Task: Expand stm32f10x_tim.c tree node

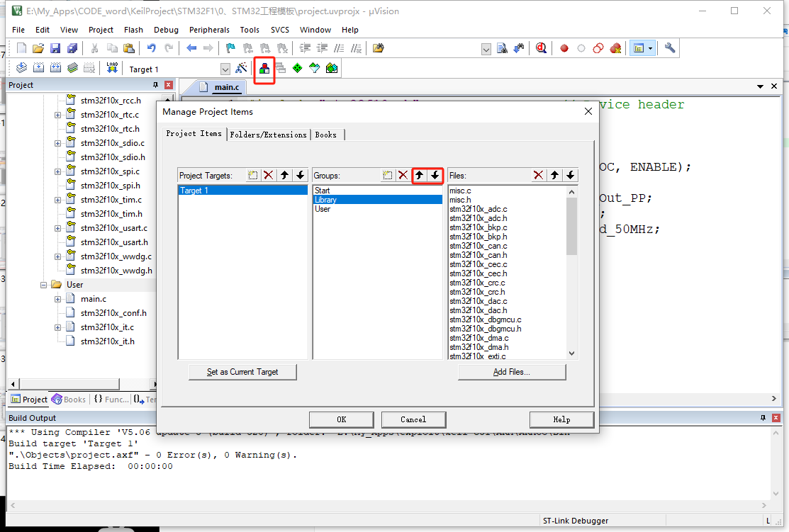Action: click(58, 200)
